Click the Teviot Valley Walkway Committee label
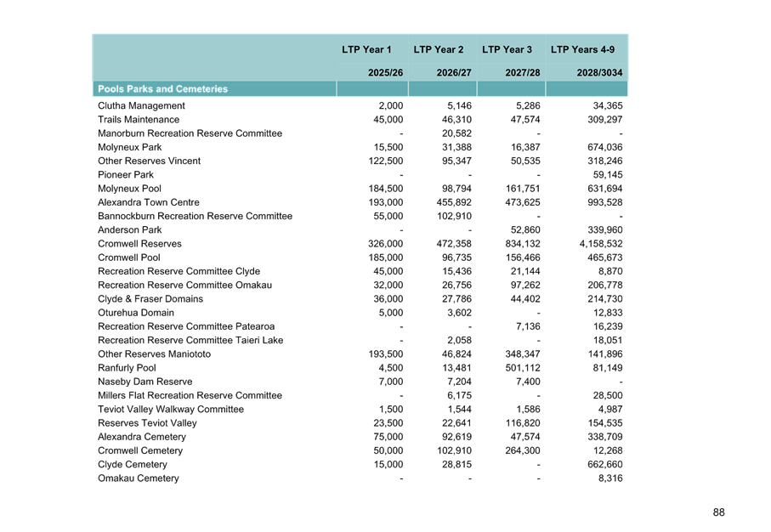771x532 pixels. point(170,410)
